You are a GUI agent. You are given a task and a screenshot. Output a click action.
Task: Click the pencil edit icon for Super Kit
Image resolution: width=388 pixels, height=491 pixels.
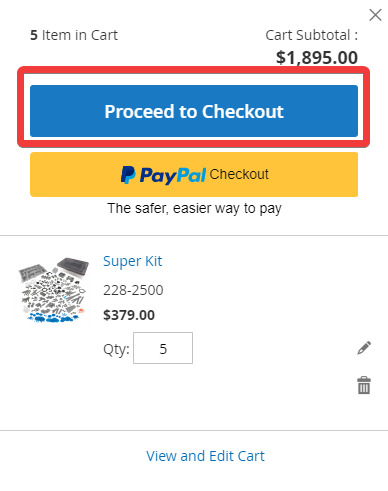pos(364,348)
